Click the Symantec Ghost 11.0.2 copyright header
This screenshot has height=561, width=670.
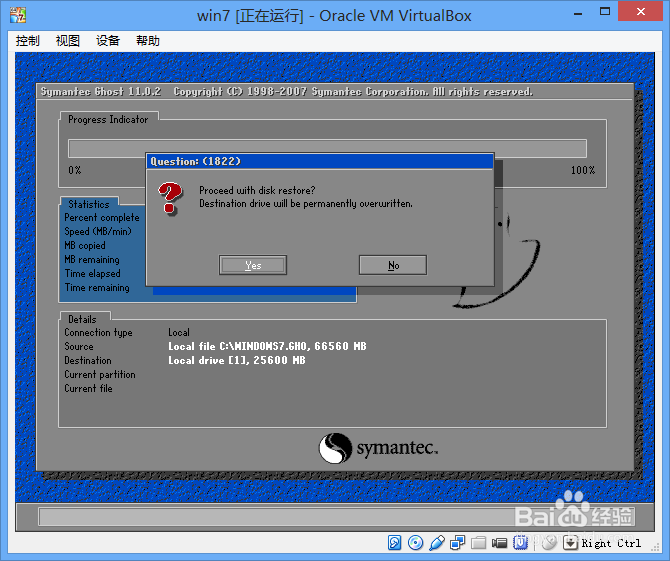pyautogui.click(x=287, y=91)
